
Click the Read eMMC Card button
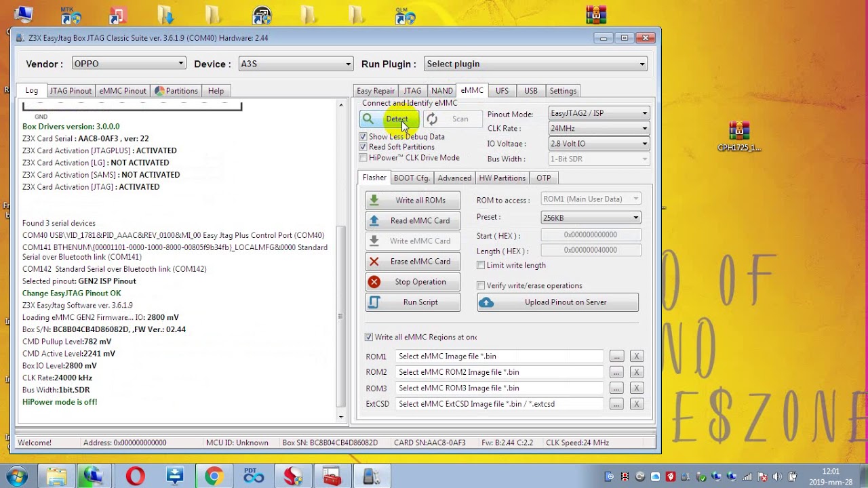(x=412, y=221)
